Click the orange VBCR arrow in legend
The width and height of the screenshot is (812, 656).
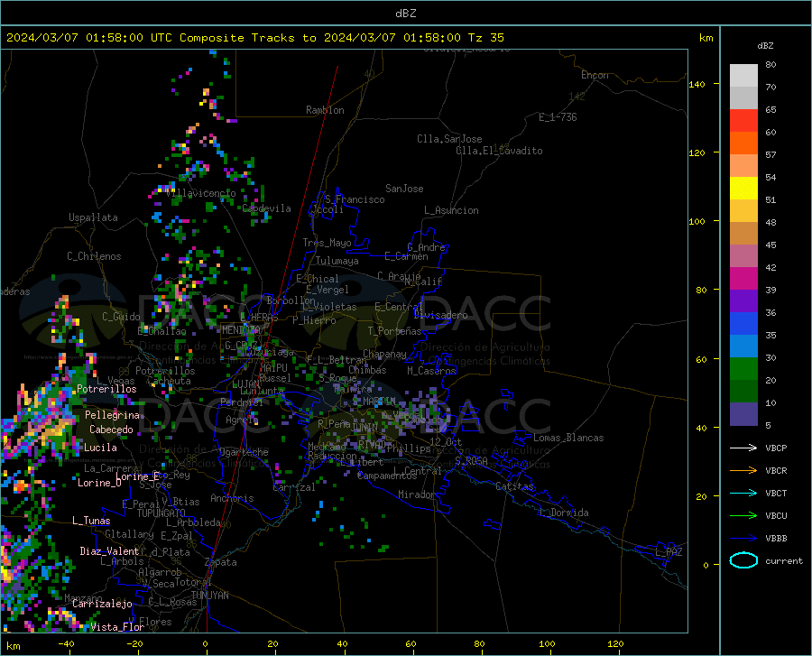click(x=743, y=470)
